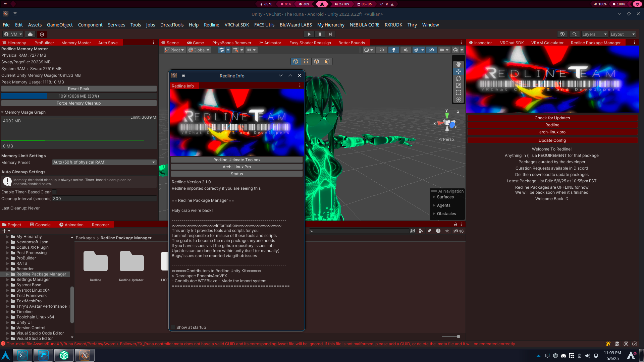
Task: Click Force Memory Cleanup button
Action: tap(79, 103)
